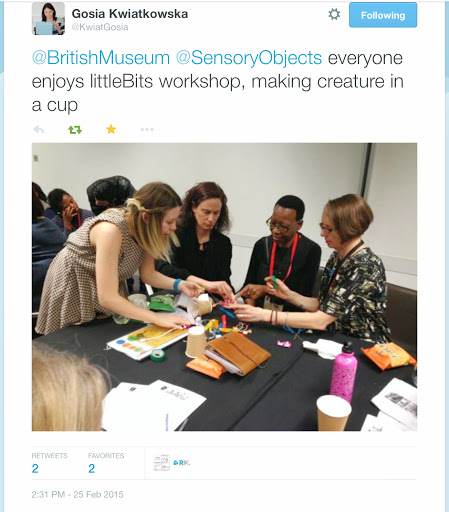The height and width of the screenshot is (512, 449).
Task: Click the blue Following button
Action: (383, 15)
